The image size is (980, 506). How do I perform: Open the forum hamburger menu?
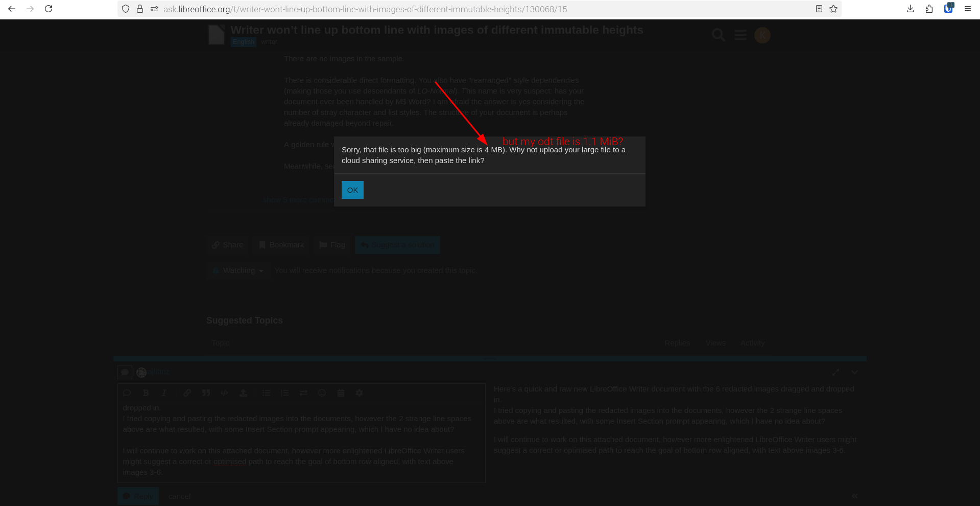coord(740,35)
